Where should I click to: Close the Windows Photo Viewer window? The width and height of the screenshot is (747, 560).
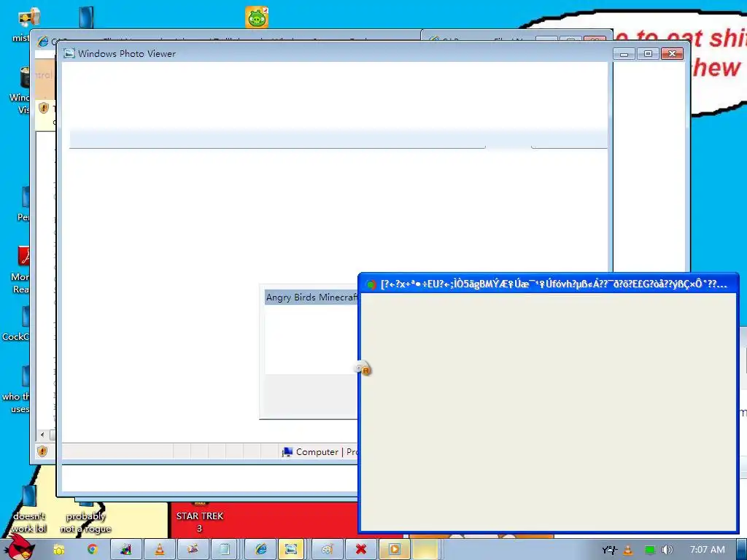(x=672, y=54)
